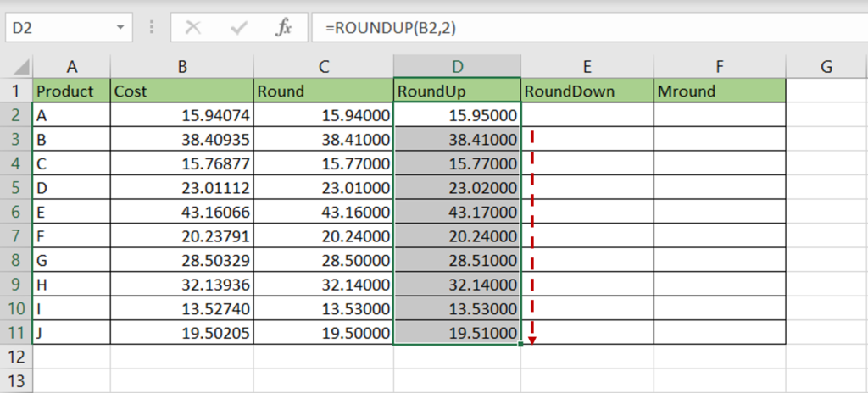Select cell with value 19.51000
Viewport: 868px width, 393px height.
pyautogui.click(x=457, y=333)
